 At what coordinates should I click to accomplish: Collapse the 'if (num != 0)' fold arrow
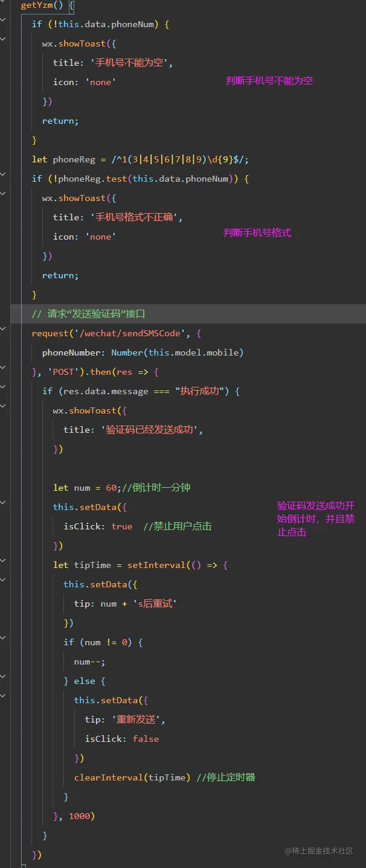(3, 637)
